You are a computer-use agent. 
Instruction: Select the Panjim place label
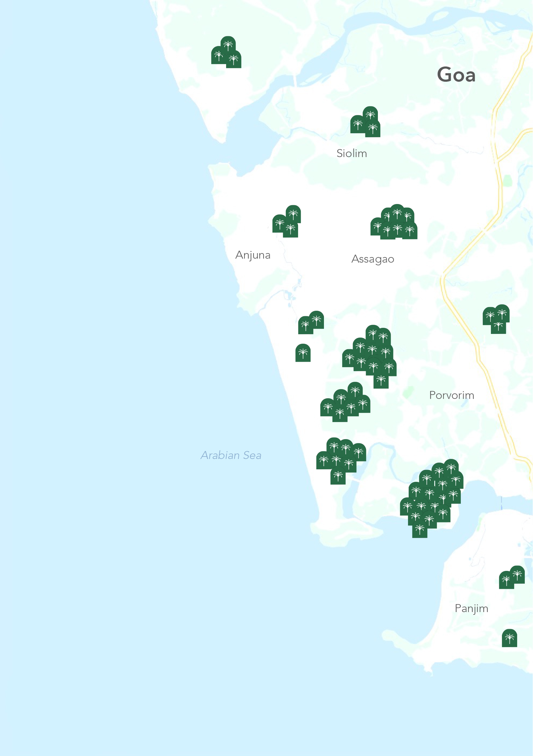click(471, 608)
